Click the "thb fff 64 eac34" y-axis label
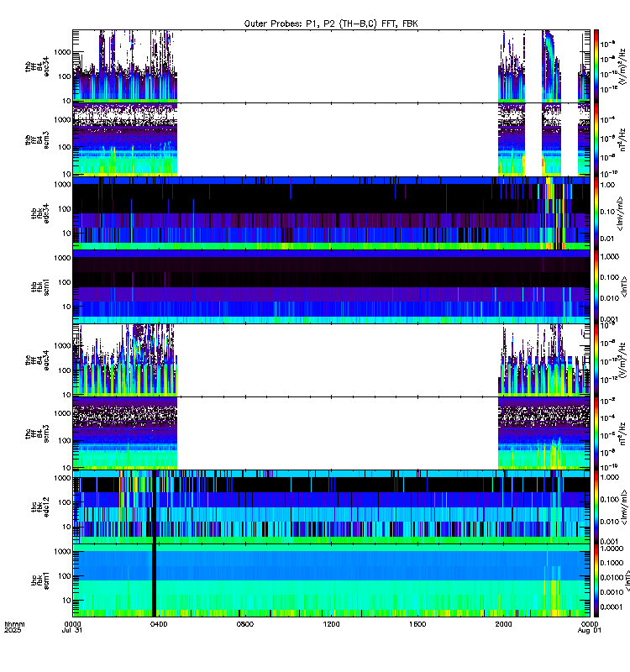Image resolution: width=630 pixels, height=672 pixels. coord(37,66)
